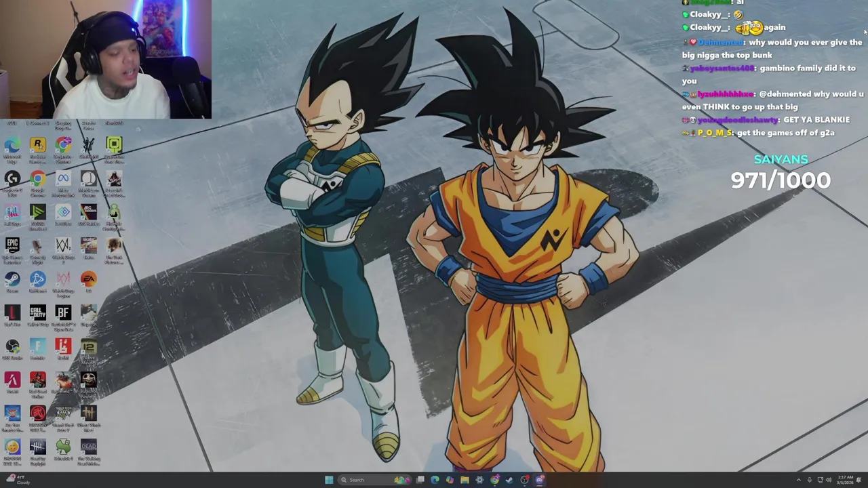Open the Windows Start menu
Screen dimensions: 868x488
[329, 480]
